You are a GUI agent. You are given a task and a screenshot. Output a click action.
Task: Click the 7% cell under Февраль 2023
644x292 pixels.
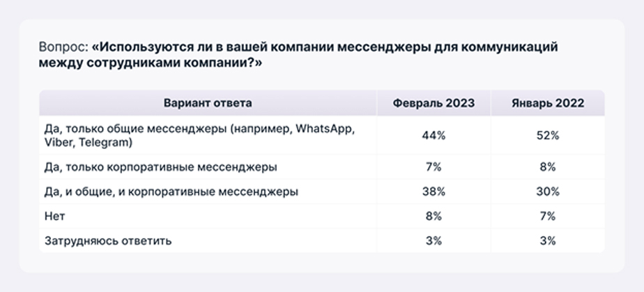pyautogui.click(x=434, y=167)
